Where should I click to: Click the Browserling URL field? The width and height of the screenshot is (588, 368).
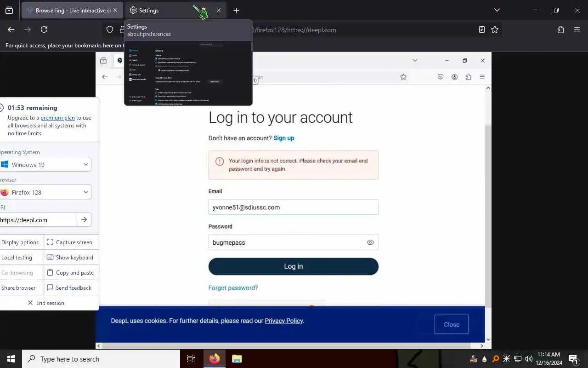pyautogui.click(x=38, y=219)
